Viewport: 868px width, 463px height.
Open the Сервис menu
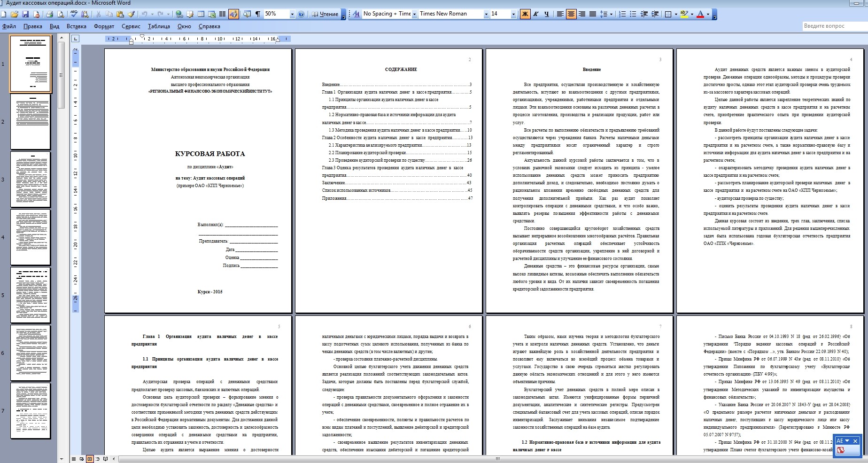click(x=131, y=26)
